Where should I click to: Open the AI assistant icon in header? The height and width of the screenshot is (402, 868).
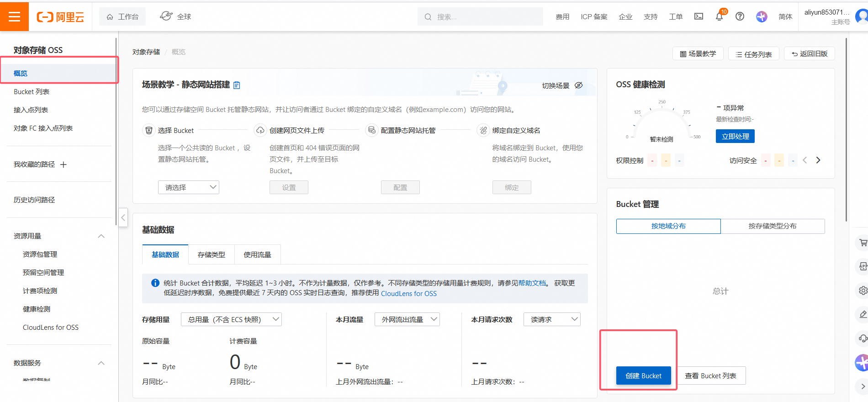point(762,16)
